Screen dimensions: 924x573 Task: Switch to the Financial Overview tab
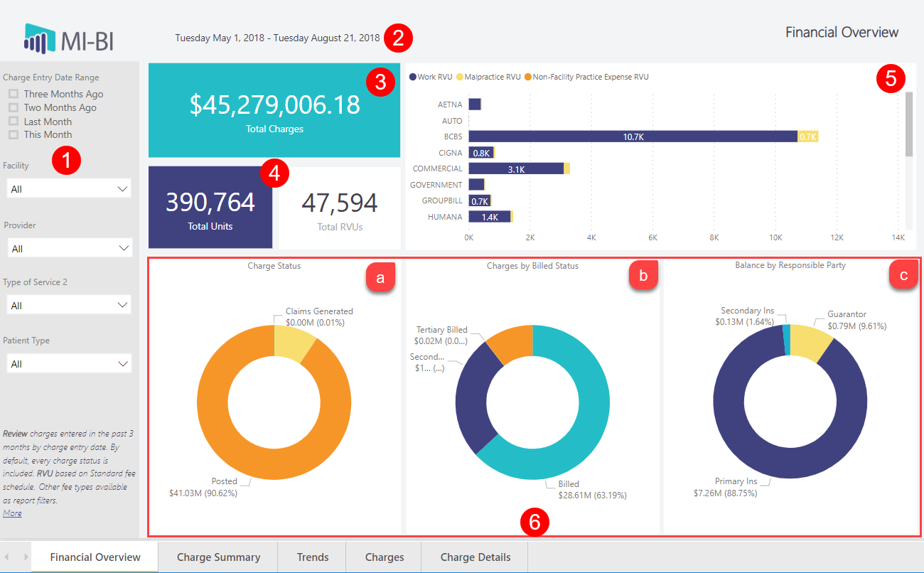click(95, 557)
